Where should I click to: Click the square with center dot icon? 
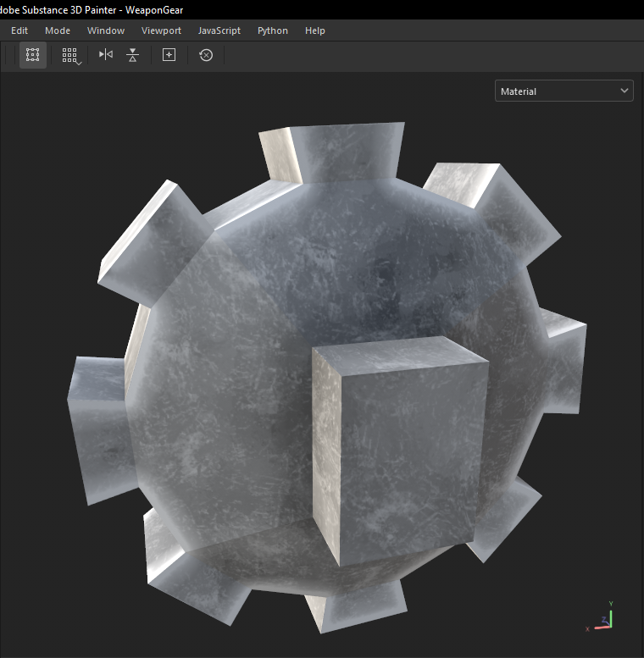pos(169,55)
